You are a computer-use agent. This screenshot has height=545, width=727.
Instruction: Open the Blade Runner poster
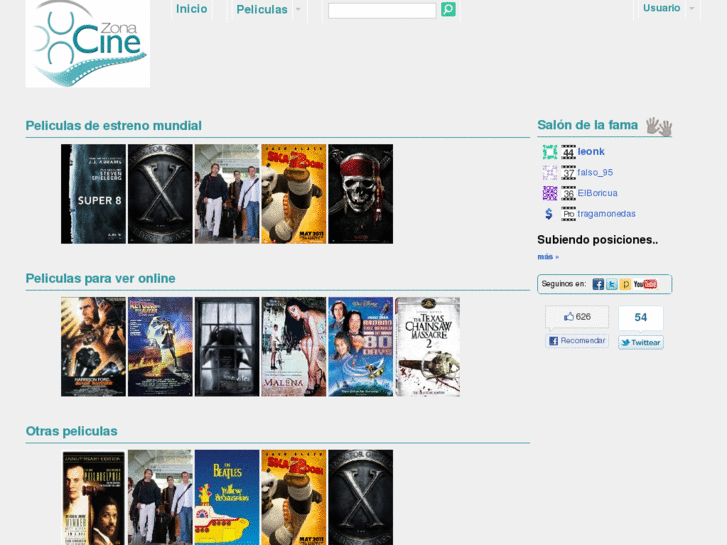coord(93,347)
